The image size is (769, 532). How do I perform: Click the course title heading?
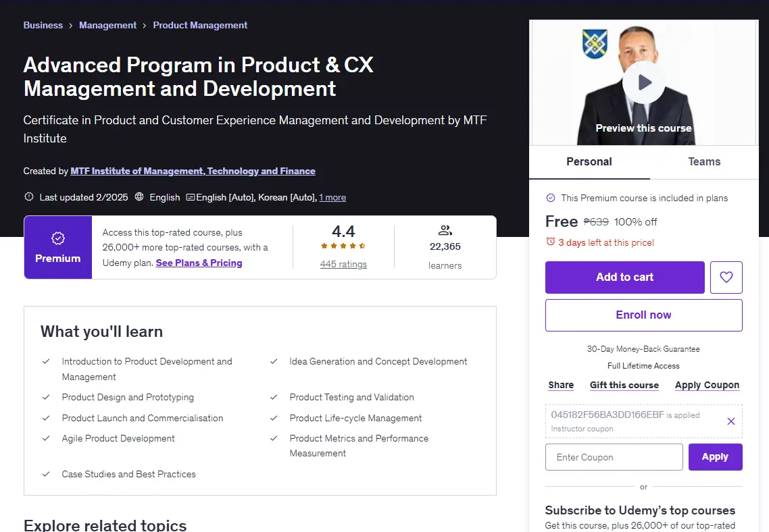click(x=198, y=77)
